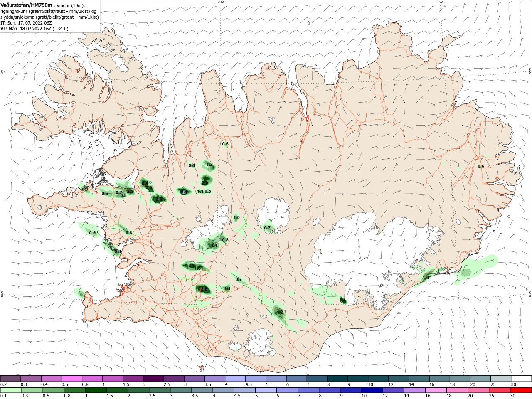Click the 0.7 value on the central round glacier
Screen dimensions: 532x399
point(267,228)
